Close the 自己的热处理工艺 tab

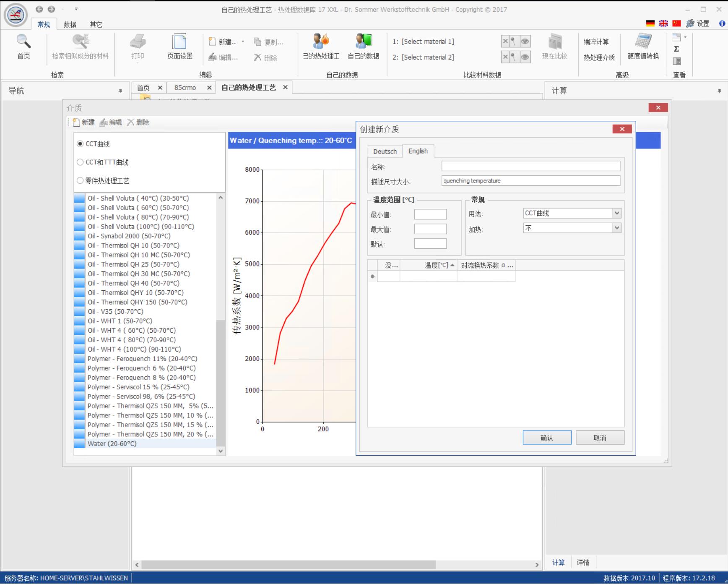tap(285, 87)
